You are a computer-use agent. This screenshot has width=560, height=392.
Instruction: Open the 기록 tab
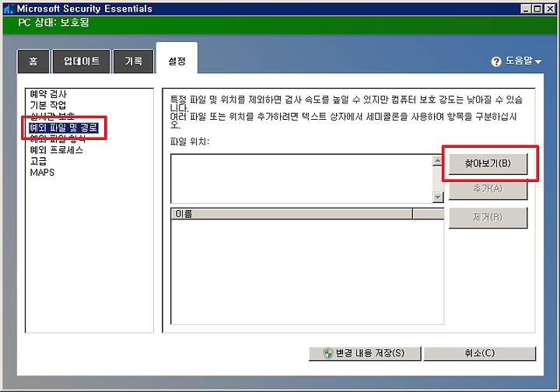[x=134, y=61]
